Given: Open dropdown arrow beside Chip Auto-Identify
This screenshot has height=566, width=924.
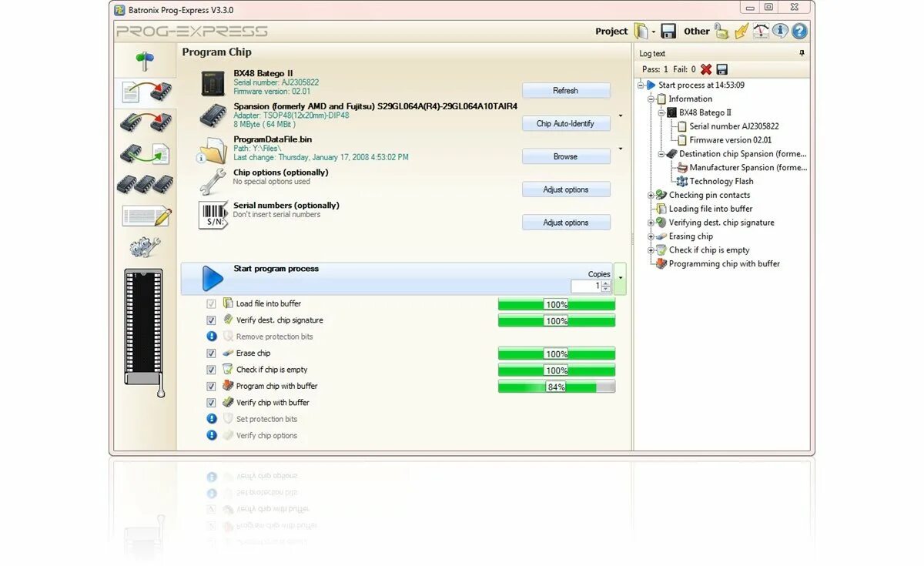Looking at the screenshot, I should tap(621, 116).
